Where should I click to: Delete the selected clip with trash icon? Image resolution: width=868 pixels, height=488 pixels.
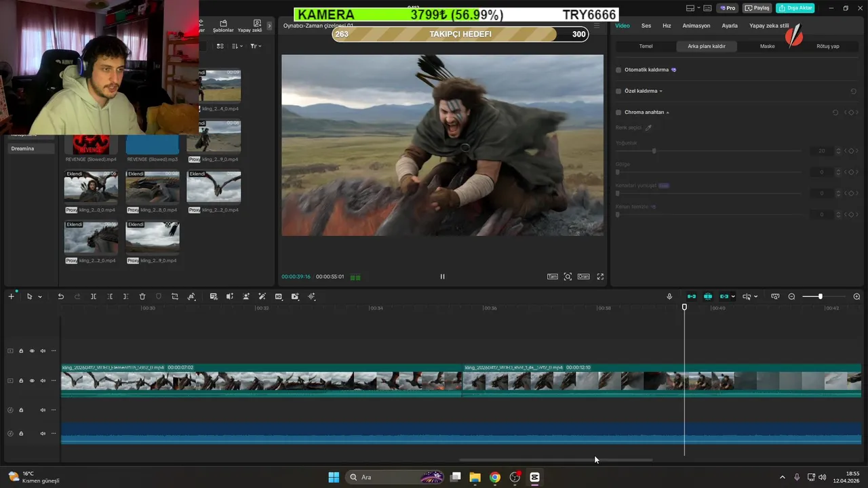click(x=142, y=296)
